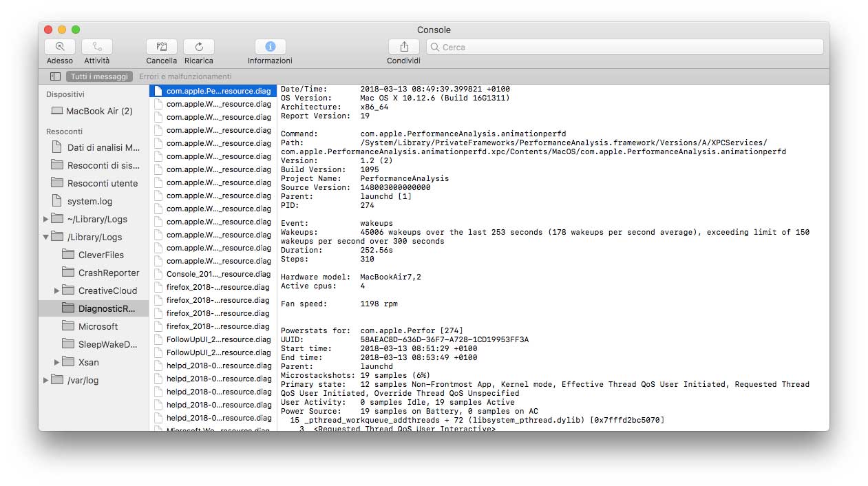The width and height of the screenshot is (868, 486).
Task: Click the Report Version 19 line
Action: point(325,116)
